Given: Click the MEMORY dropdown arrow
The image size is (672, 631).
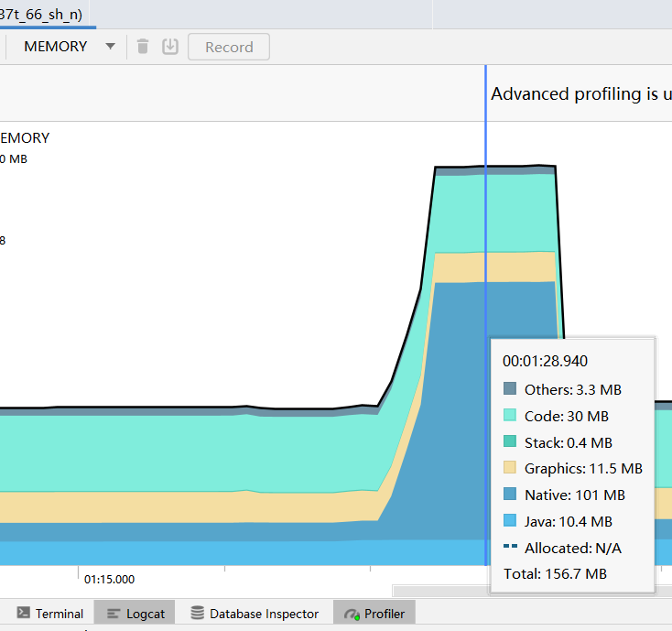Looking at the screenshot, I should (x=110, y=47).
